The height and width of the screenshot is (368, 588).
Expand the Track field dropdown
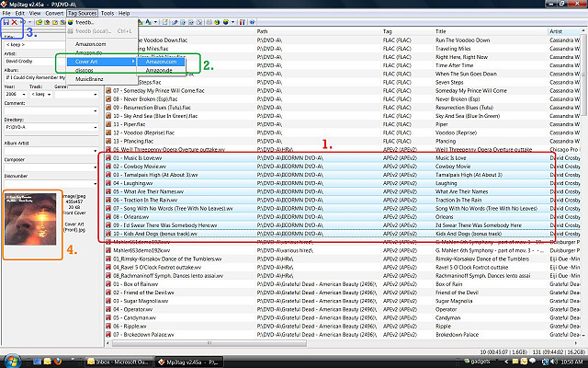[x=49, y=94]
